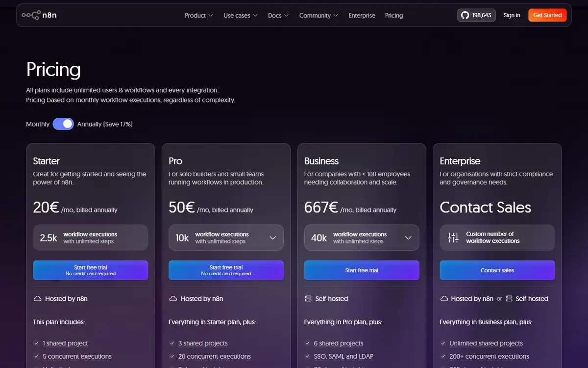Click the cloud icon in Starter plan

point(37,298)
